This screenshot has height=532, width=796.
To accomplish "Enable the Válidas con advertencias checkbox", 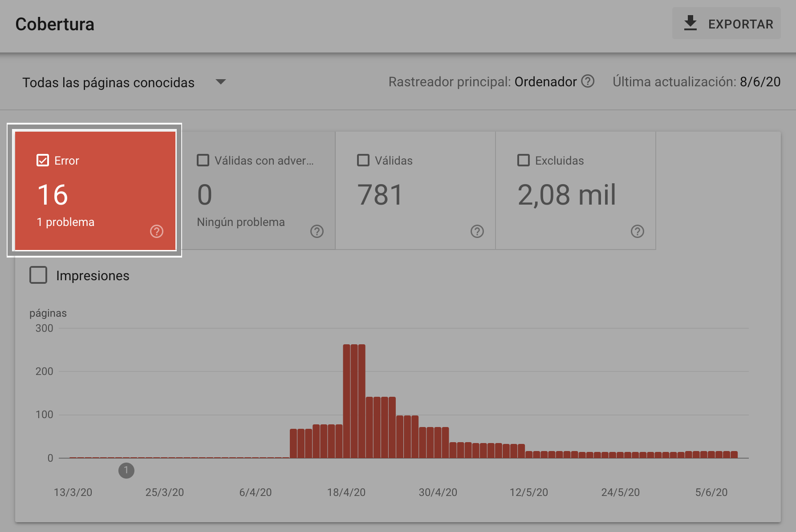I will (x=203, y=160).
